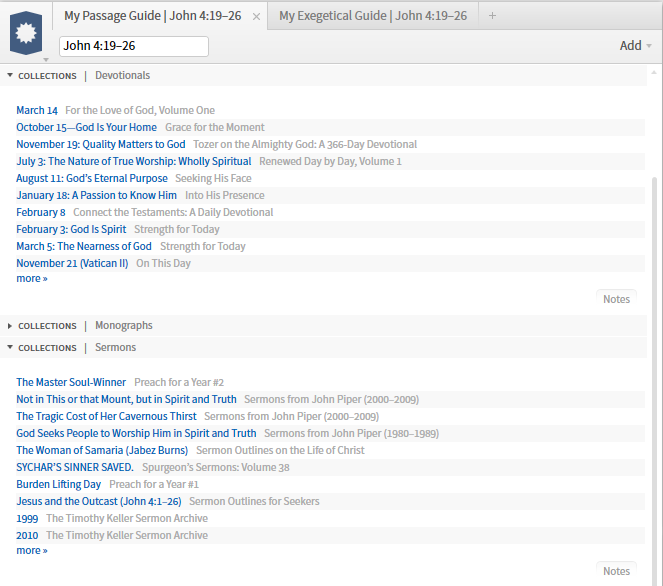Show more Devotionals results

[x=32, y=279]
